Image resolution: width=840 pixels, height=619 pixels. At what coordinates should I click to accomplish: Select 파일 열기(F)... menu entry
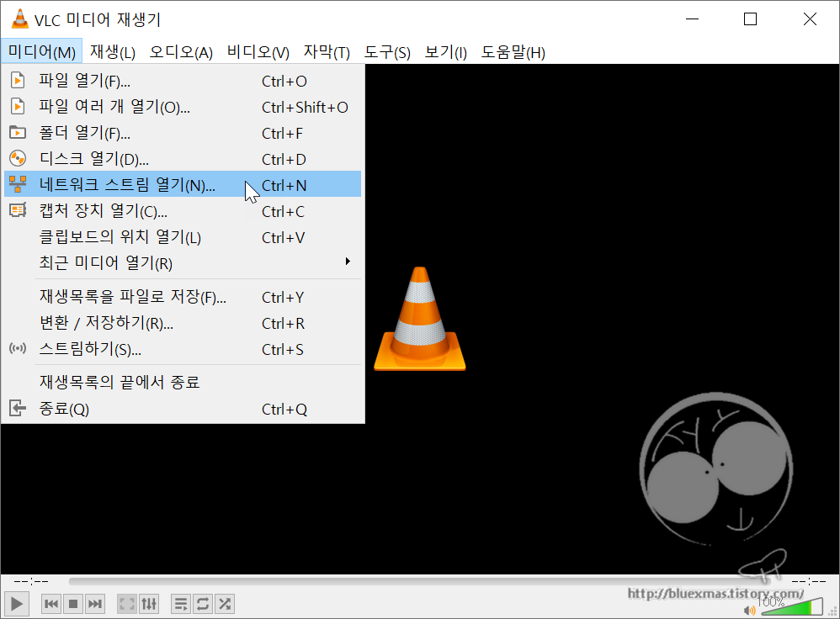click(183, 81)
